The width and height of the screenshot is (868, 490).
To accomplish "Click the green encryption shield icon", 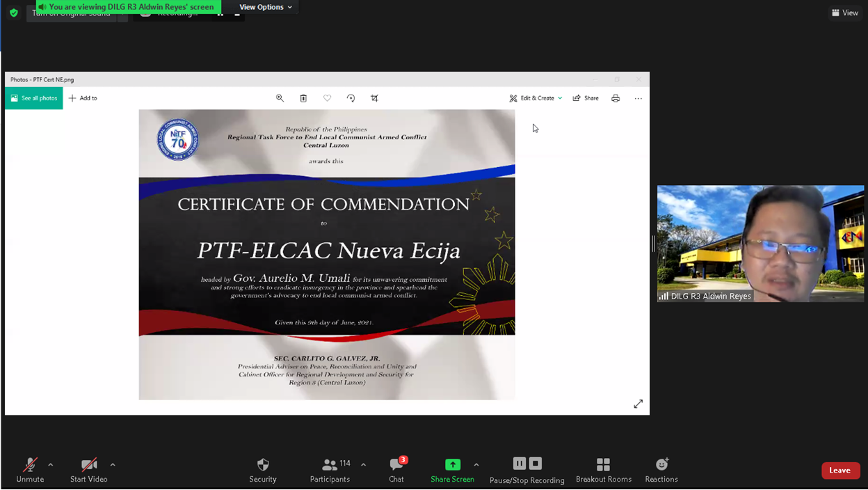I will pyautogui.click(x=14, y=13).
